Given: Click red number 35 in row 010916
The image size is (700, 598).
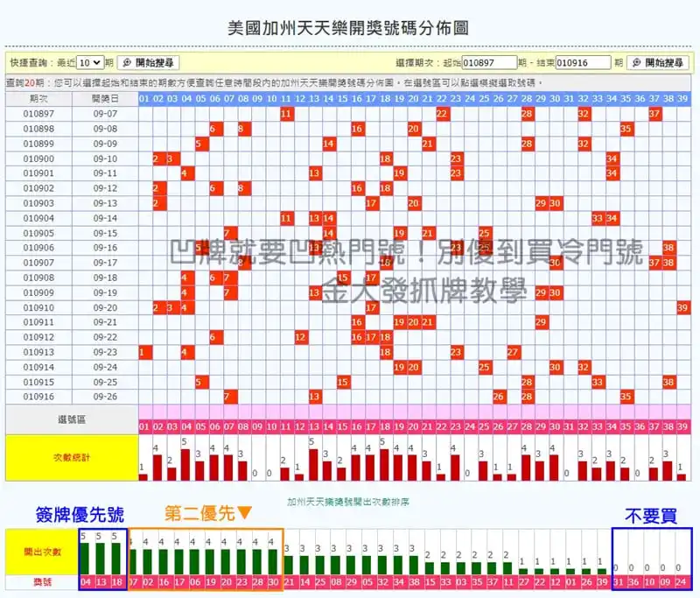Looking at the screenshot, I should pos(626,397).
